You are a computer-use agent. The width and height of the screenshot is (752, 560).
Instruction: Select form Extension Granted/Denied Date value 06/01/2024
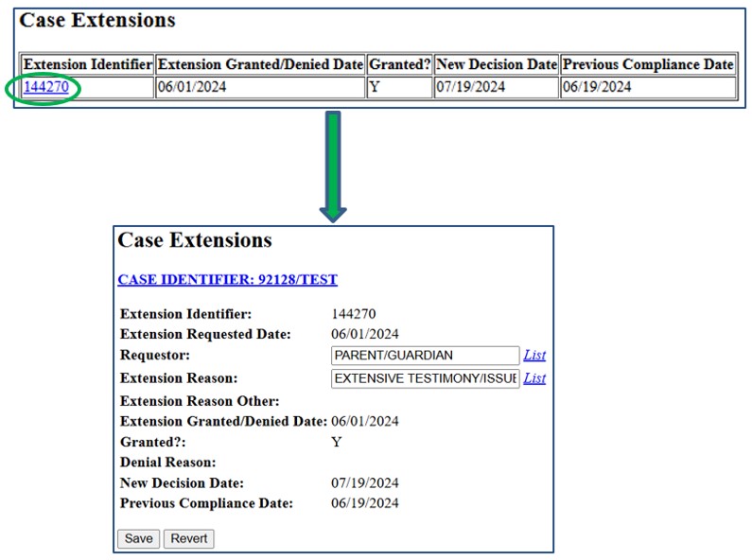click(x=365, y=422)
